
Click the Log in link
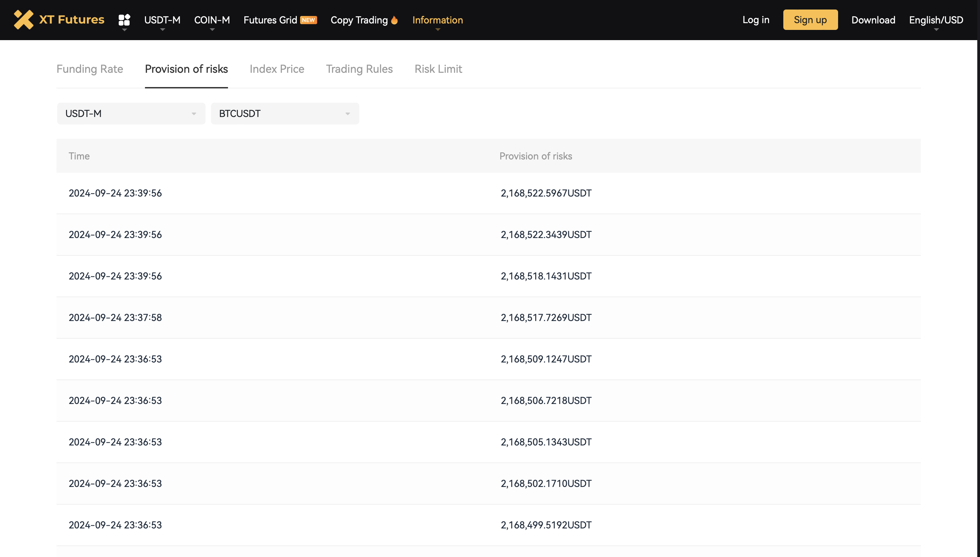(x=756, y=20)
